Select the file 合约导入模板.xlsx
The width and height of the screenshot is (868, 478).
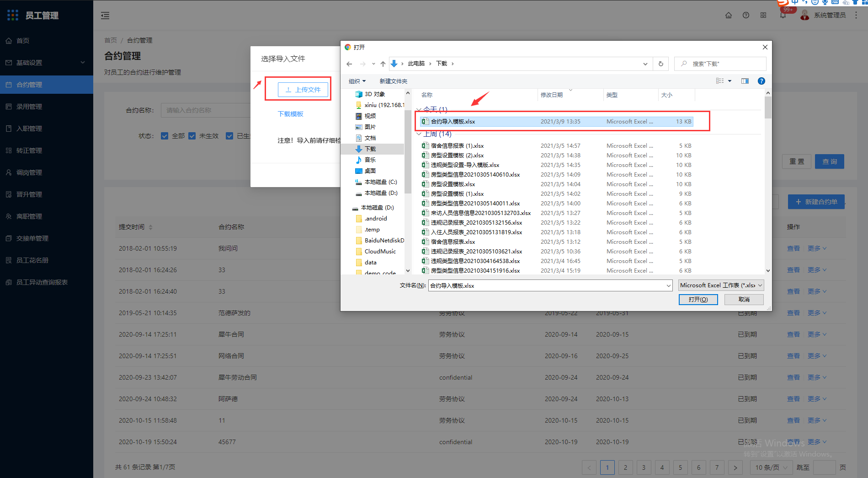click(x=557, y=121)
